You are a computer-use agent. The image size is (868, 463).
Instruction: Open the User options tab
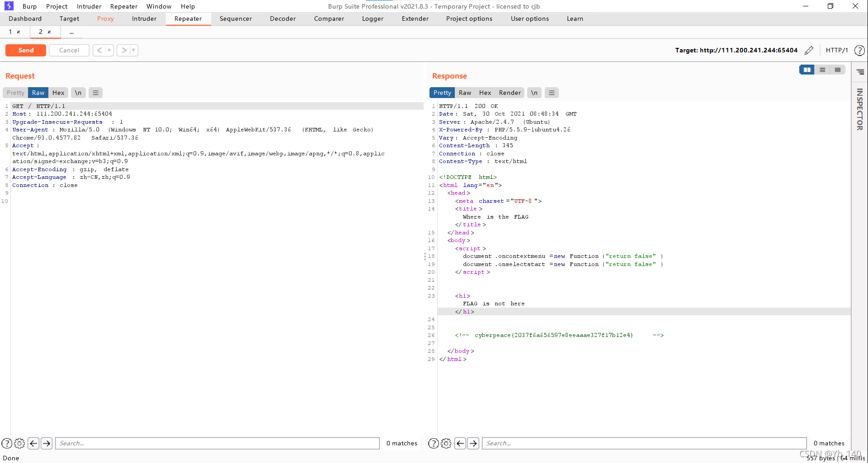[530, 19]
